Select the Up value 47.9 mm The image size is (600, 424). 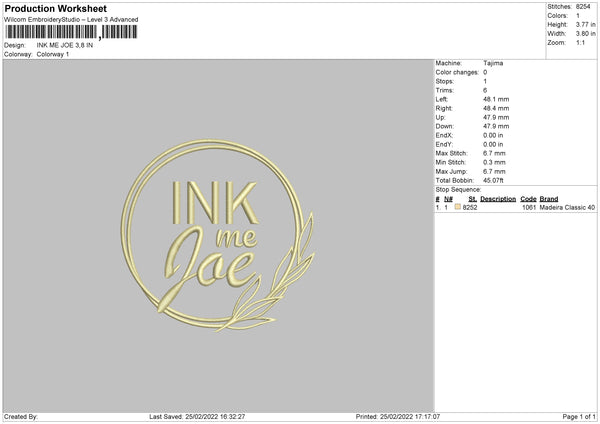tap(496, 117)
